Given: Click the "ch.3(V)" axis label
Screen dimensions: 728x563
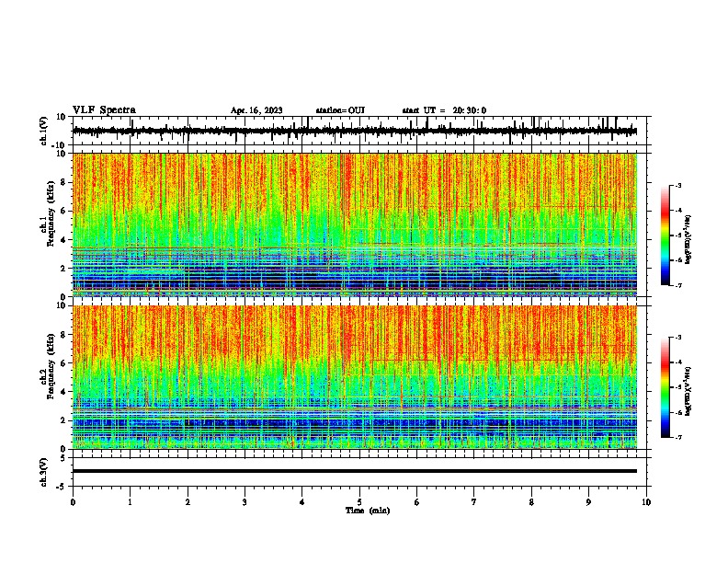Looking at the screenshot, I should pyautogui.click(x=44, y=472).
